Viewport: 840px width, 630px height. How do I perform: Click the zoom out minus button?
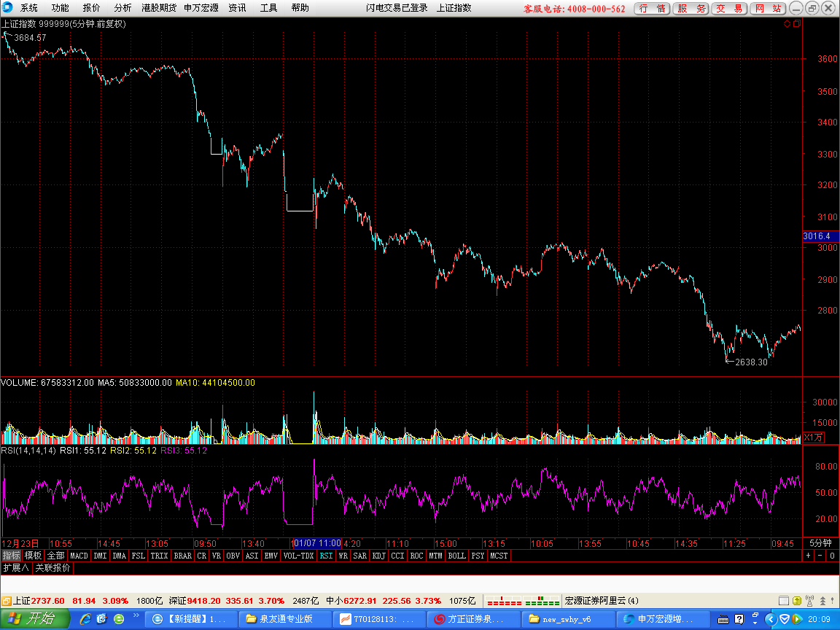tap(820, 556)
